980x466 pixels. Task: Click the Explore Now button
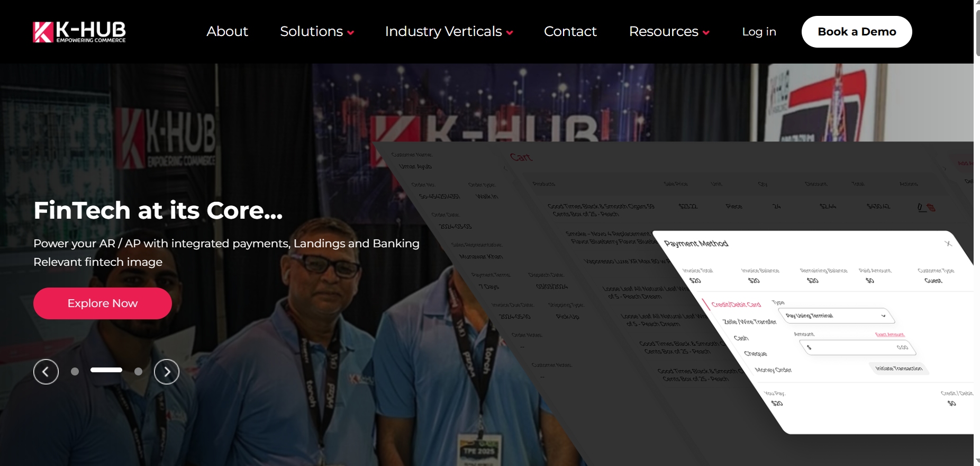pos(103,303)
